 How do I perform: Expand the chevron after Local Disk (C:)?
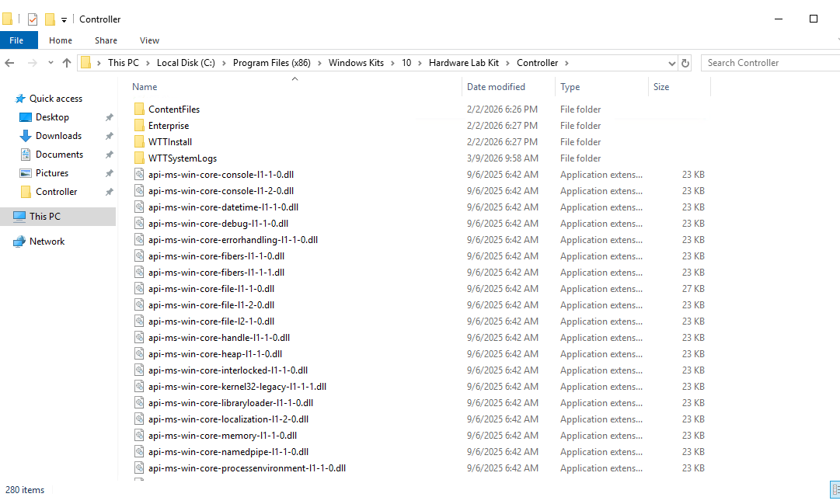coord(224,63)
